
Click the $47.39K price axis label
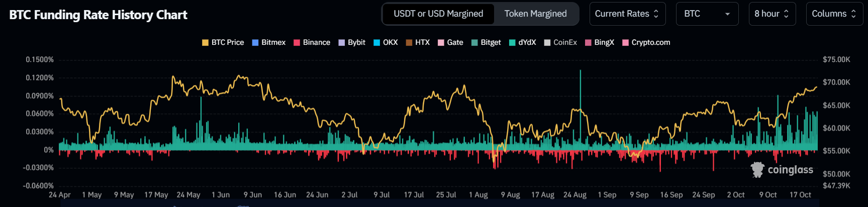(x=836, y=185)
